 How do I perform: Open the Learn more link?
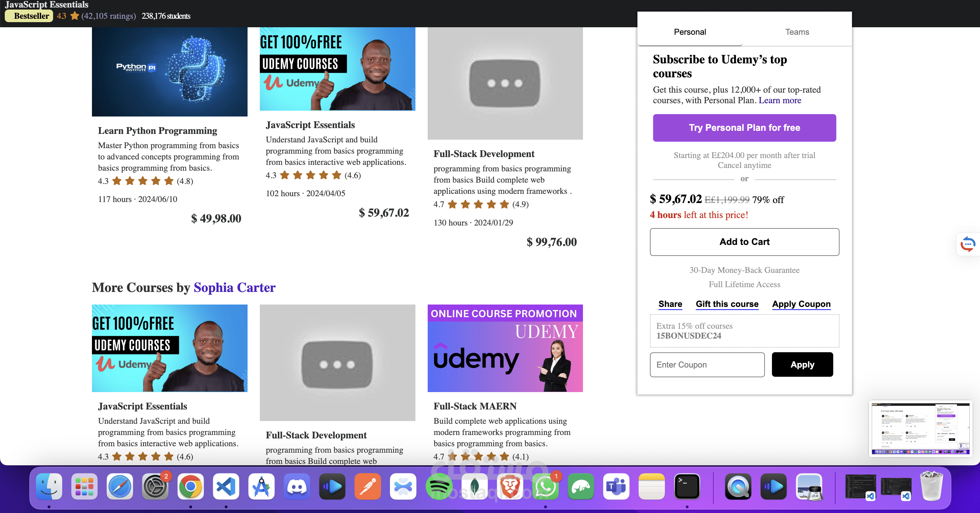[779, 100]
